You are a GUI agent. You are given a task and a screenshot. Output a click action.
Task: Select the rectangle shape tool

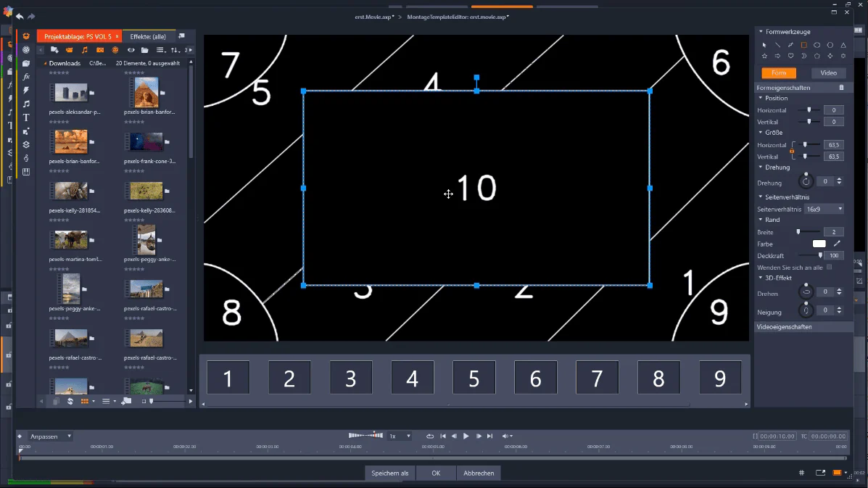[803, 46]
